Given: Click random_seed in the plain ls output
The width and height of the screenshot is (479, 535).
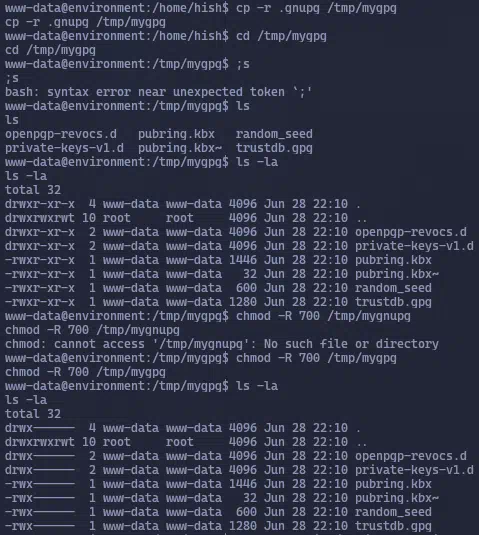Looking at the screenshot, I should 274,134.
